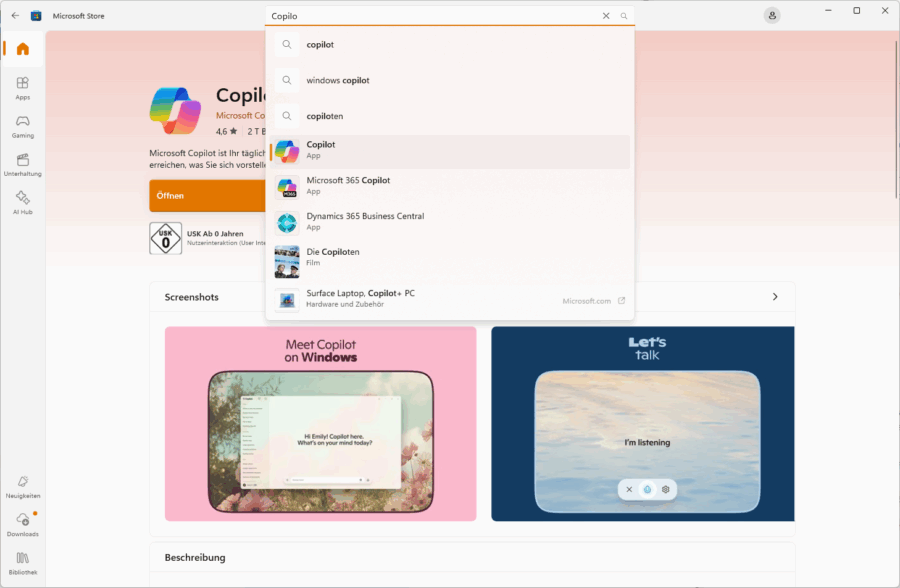
Task: Click the Microsoft Store title text
Action: (79, 16)
